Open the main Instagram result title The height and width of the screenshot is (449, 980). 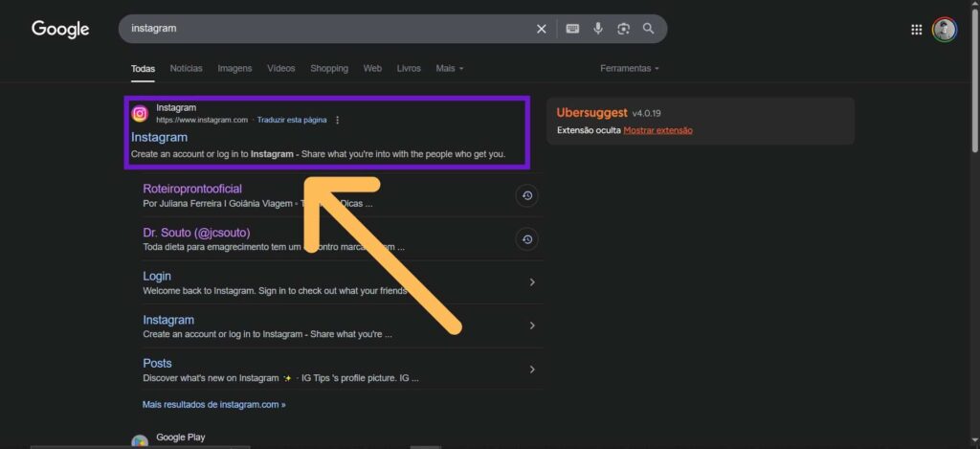click(160, 137)
